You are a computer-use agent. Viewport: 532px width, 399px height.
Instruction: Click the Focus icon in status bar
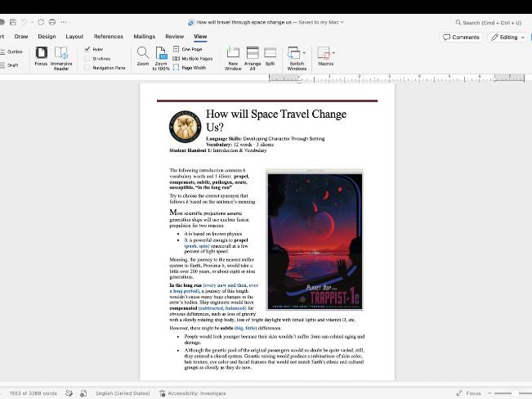459,393
